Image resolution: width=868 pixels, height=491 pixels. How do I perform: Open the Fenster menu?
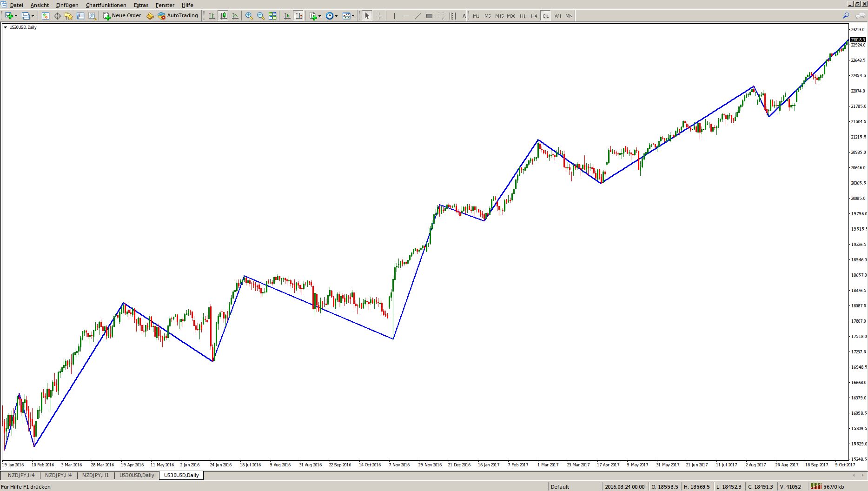point(165,5)
